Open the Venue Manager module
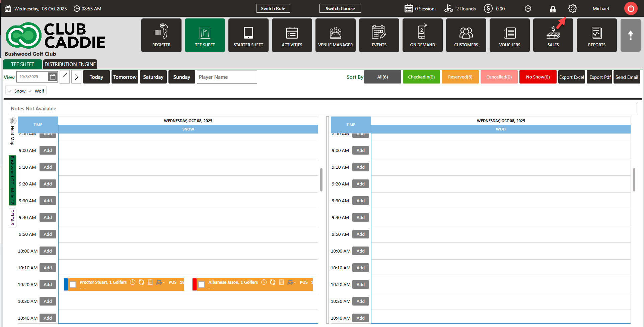The height and width of the screenshot is (327, 644). 335,35
